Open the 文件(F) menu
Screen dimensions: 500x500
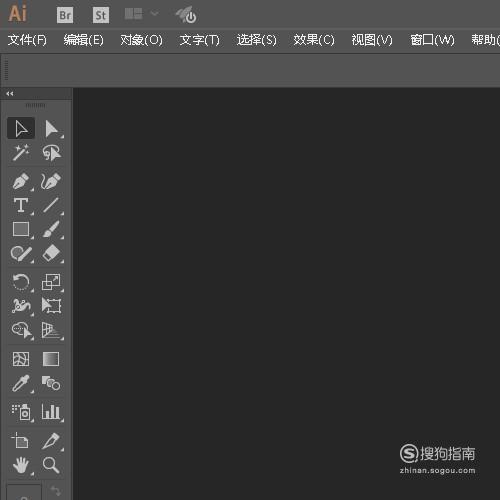27,40
